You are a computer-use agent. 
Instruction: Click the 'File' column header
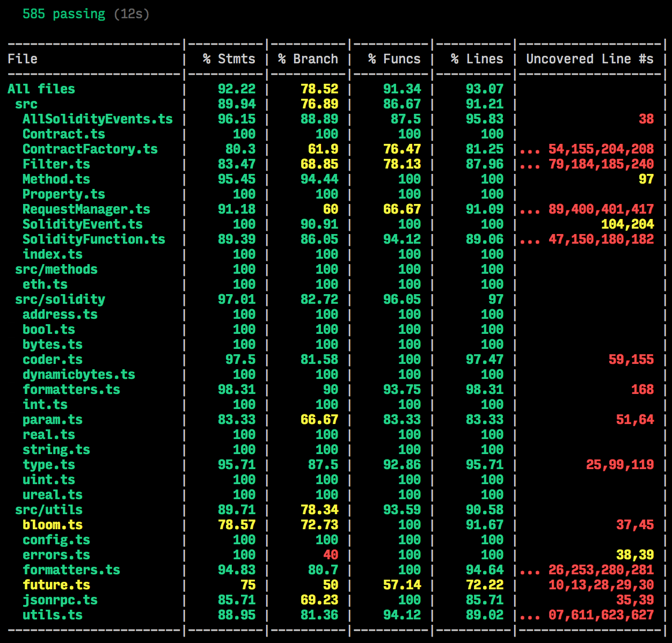[23, 59]
